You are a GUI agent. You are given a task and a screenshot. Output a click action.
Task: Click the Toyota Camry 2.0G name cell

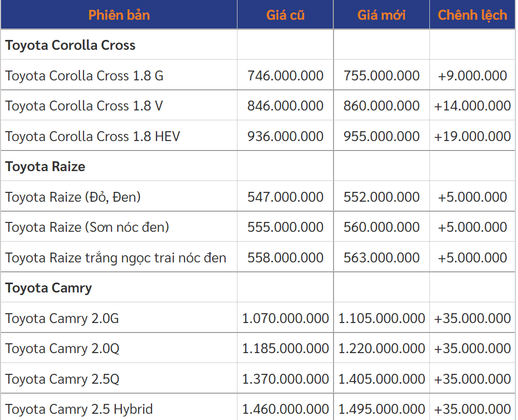(x=62, y=318)
